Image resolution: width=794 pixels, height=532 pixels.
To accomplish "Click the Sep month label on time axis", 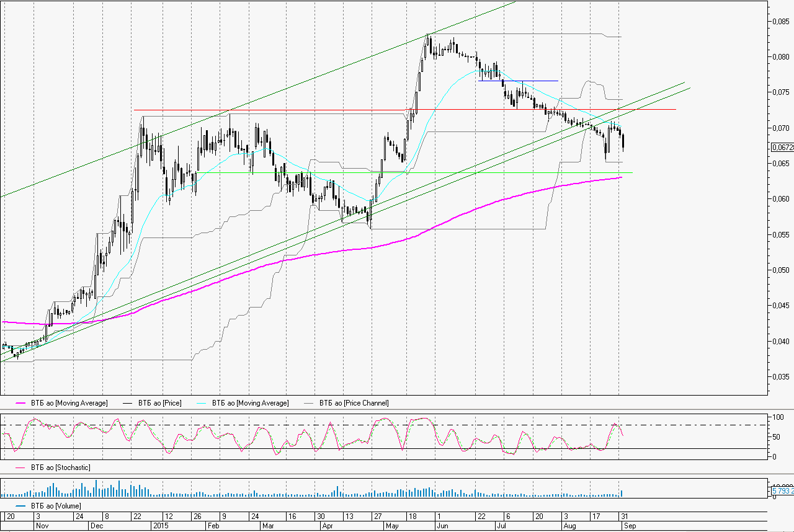I will tap(629, 525).
